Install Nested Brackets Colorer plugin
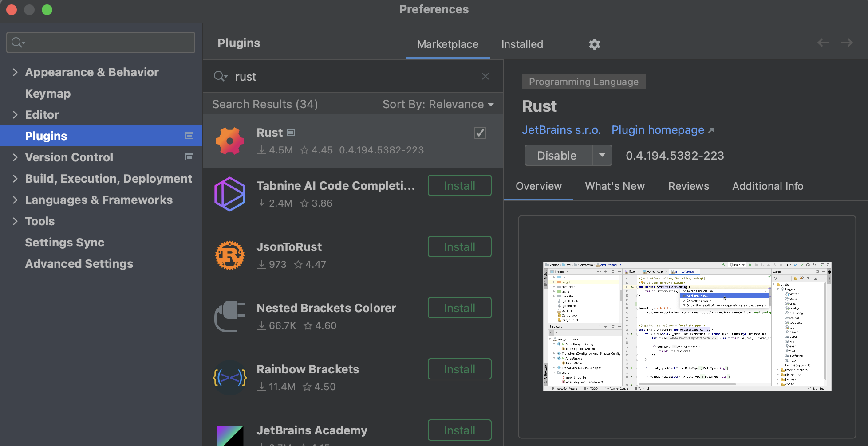 459,308
